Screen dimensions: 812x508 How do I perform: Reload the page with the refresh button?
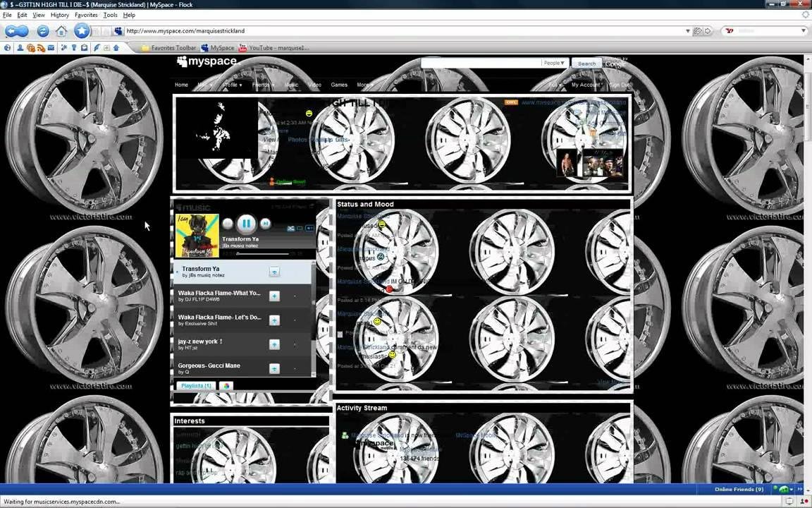(x=43, y=31)
